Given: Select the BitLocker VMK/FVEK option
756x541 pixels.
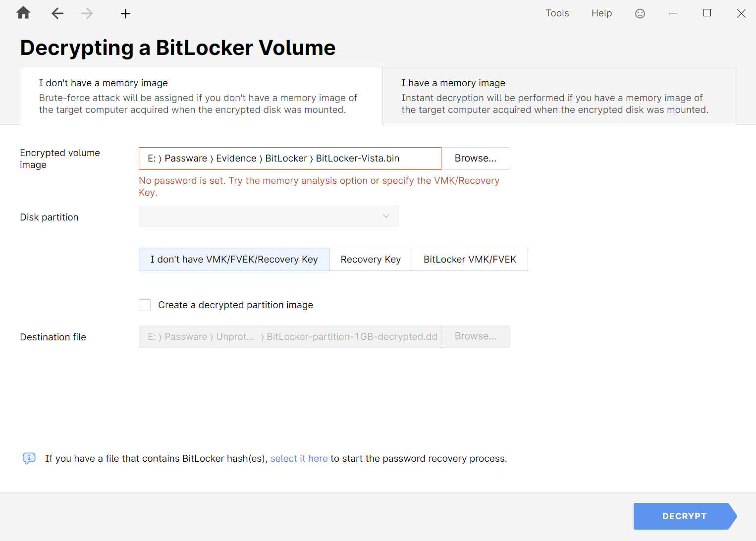Looking at the screenshot, I should [470, 259].
